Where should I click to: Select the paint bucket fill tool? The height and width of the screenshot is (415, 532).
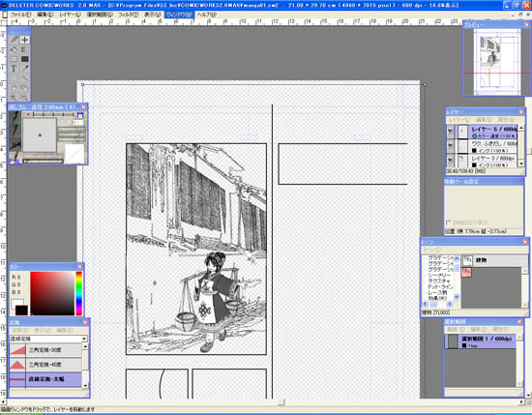(14, 49)
